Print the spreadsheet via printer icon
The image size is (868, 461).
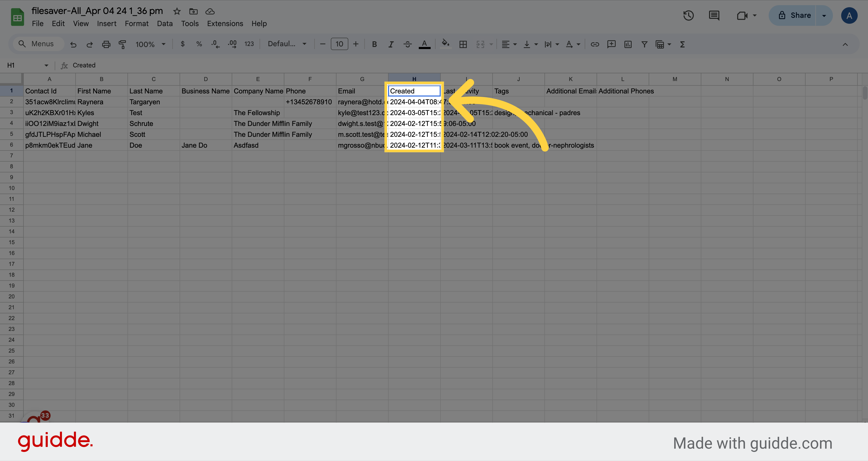click(x=106, y=44)
